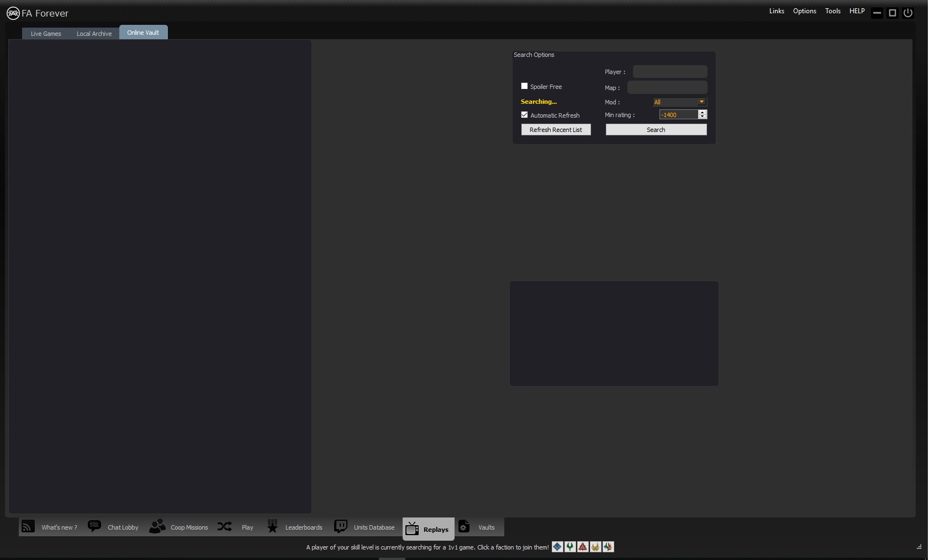Open the Live Games tab
This screenshot has width=929, height=560.
(x=45, y=33)
